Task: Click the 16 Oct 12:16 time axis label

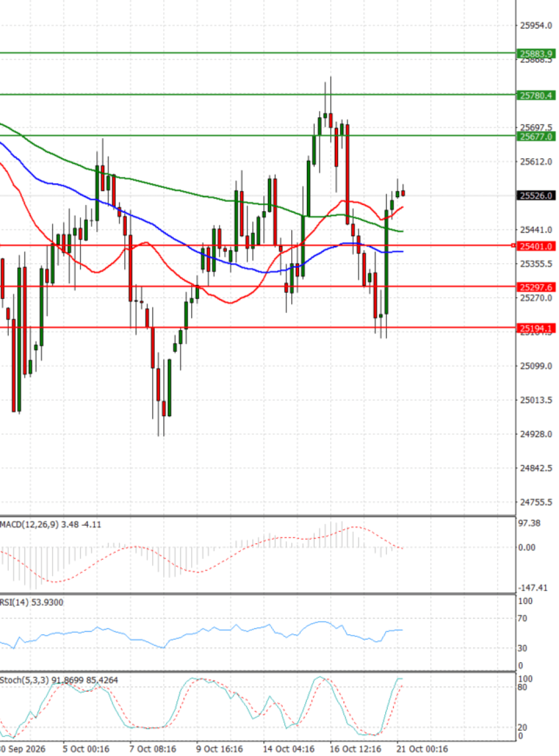Action: (356, 749)
